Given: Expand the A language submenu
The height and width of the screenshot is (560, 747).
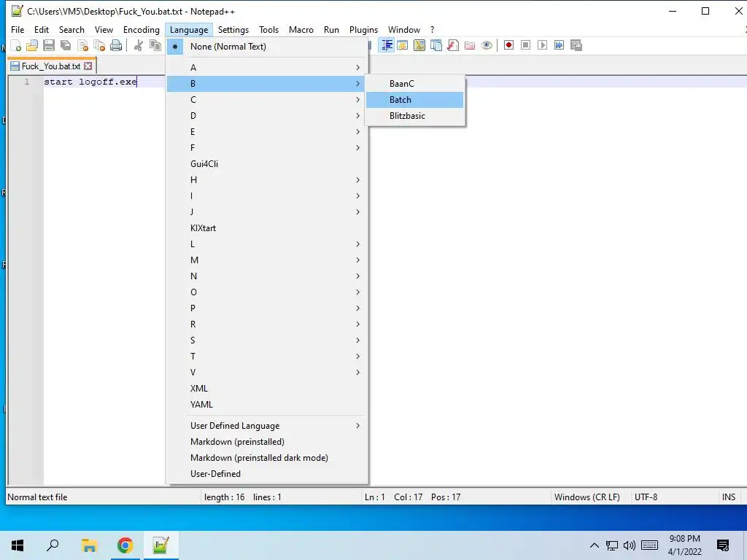Looking at the screenshot, I should tap(267, 68).
